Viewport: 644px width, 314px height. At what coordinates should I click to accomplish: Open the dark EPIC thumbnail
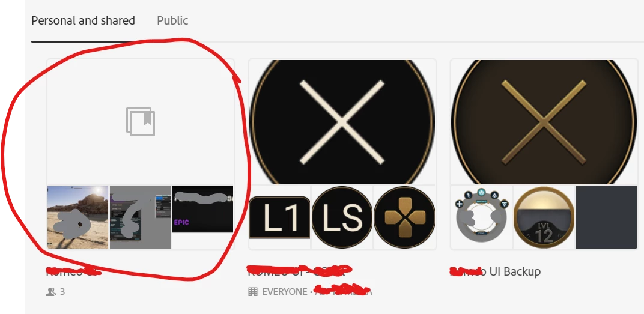[202, 210]
